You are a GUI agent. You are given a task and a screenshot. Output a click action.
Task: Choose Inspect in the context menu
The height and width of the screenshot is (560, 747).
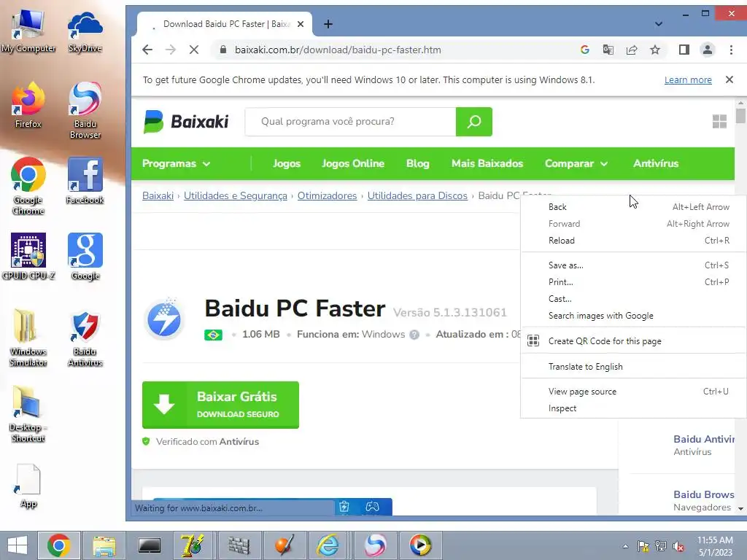coord(634,408)
